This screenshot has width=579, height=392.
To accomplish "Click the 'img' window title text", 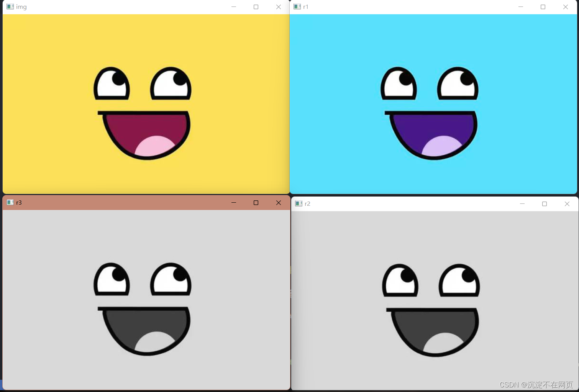I will click(x=21, y=7).
